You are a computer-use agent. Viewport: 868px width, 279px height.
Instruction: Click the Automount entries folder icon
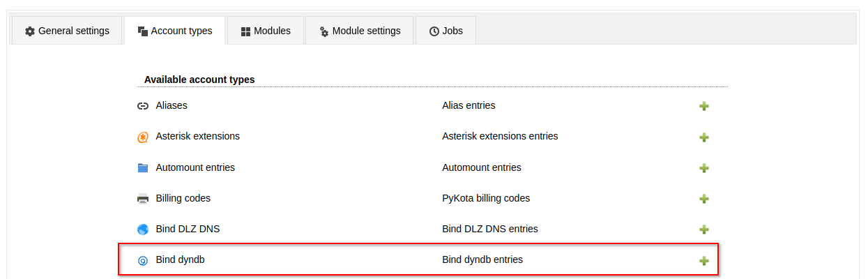click(x=143, y=168)
